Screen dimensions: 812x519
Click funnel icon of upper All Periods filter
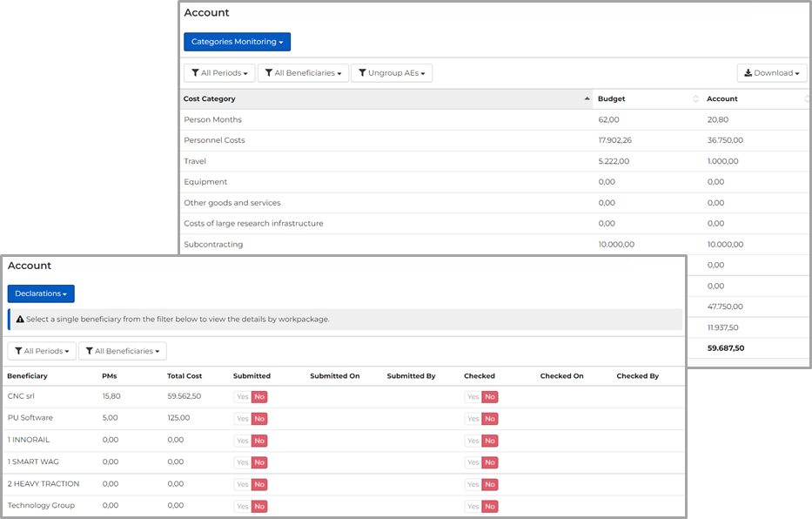[195, 73]
